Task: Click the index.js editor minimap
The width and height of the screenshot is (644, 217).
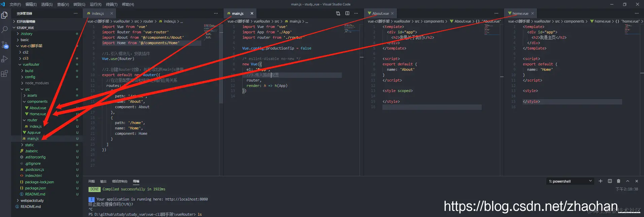Action: 211,32
